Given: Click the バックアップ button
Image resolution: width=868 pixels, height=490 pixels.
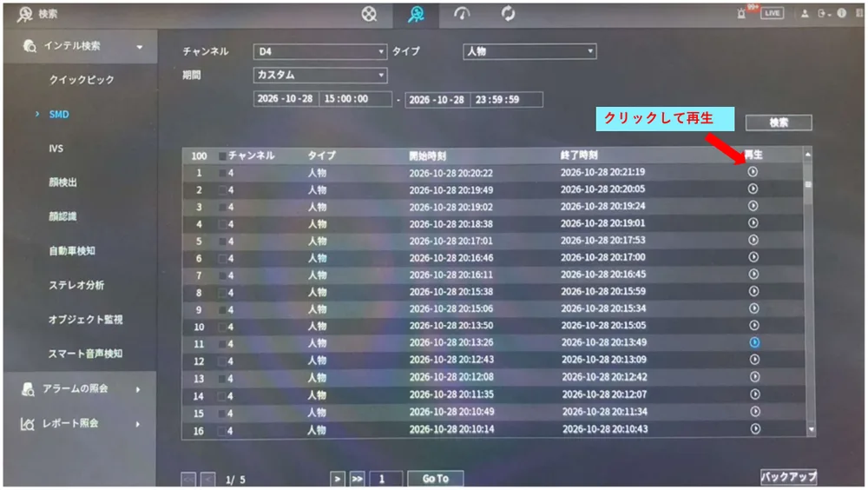Looking at the screenshot, I should 788,477.
